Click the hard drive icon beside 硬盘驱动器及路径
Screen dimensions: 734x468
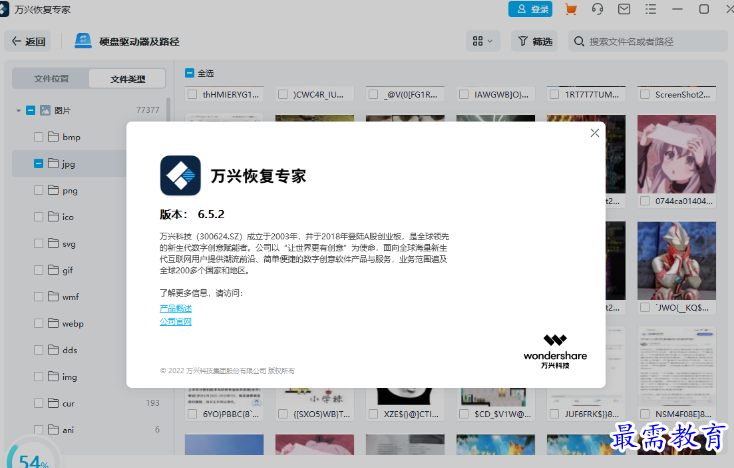(x=83, y=41)
